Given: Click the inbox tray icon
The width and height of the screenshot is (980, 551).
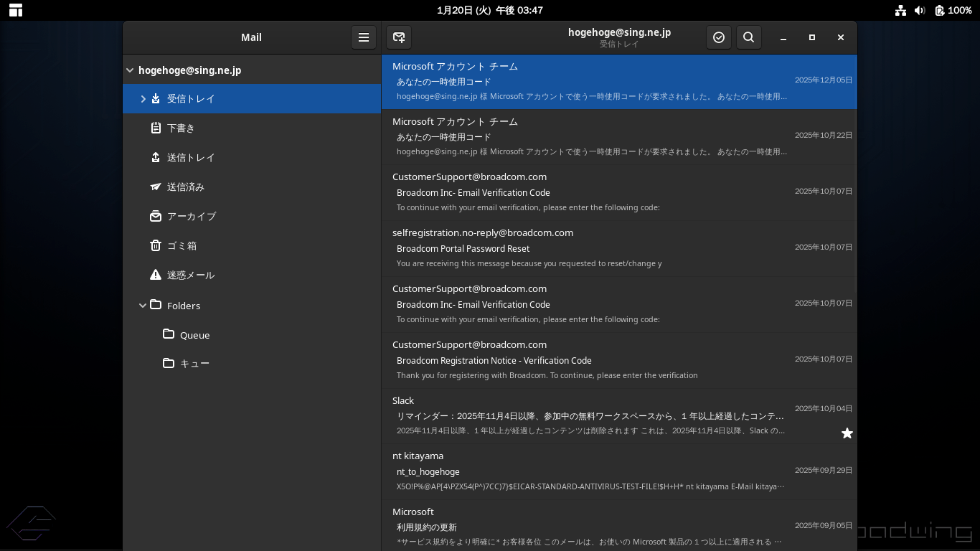Looking at the screenshot, I should pyautogui.click(x=156, y=98).
